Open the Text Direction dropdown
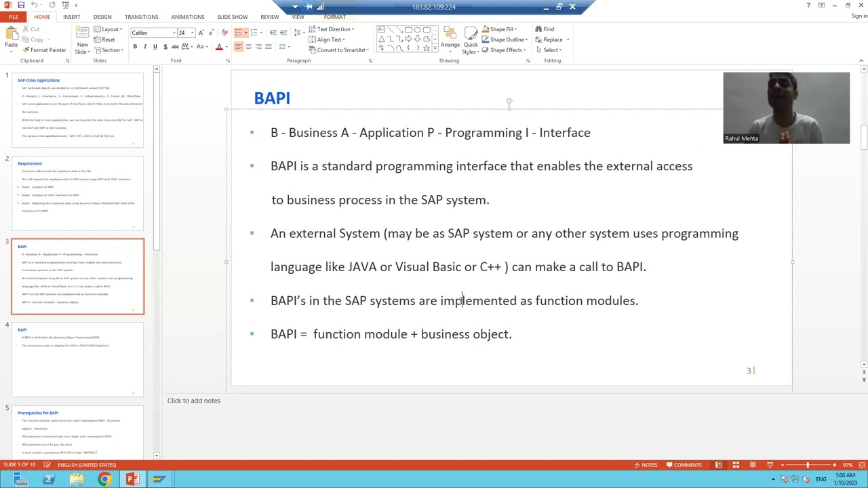This screenshot has width=868, height=488. pyautogui.click(x=331, y=29)
